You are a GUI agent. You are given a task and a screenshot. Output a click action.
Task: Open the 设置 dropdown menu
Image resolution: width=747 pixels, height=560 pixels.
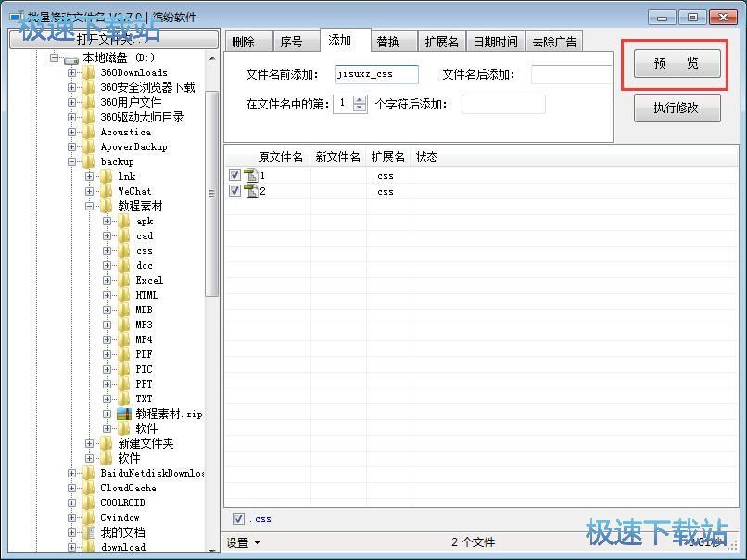click(x=243, y=542)
